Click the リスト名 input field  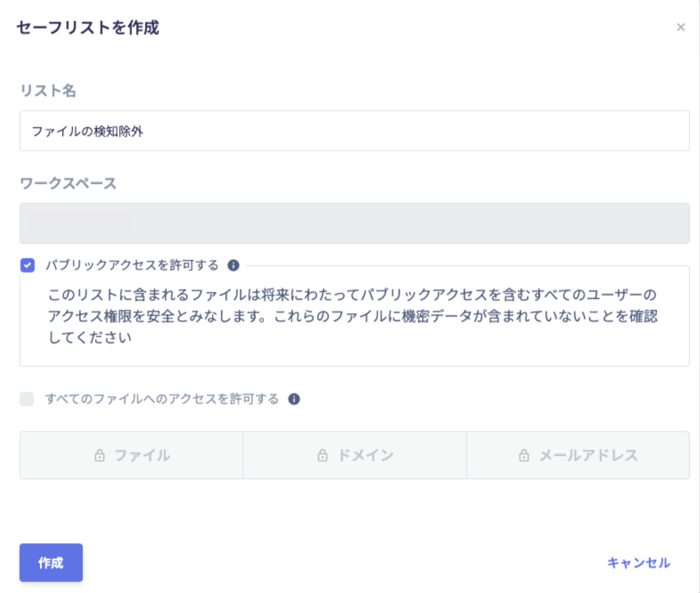pos(355,131)
